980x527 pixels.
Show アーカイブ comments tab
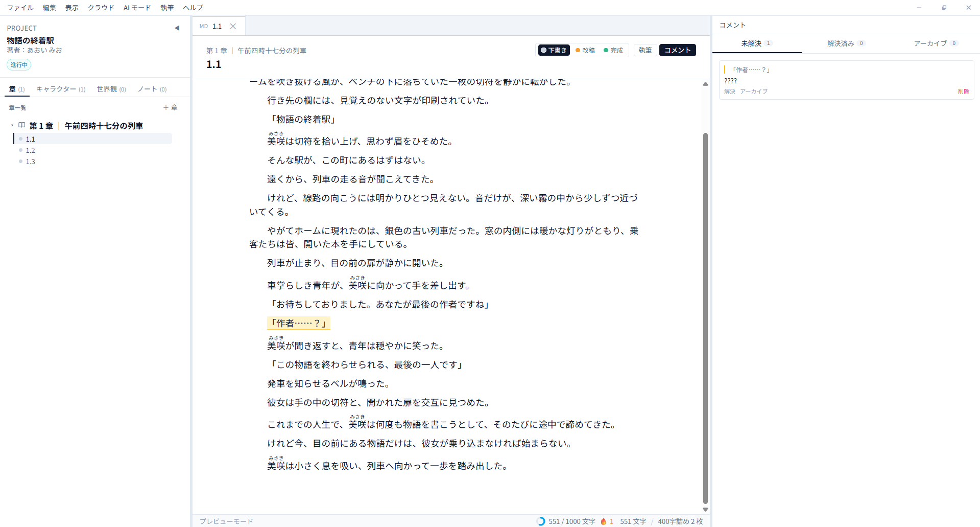935,43
